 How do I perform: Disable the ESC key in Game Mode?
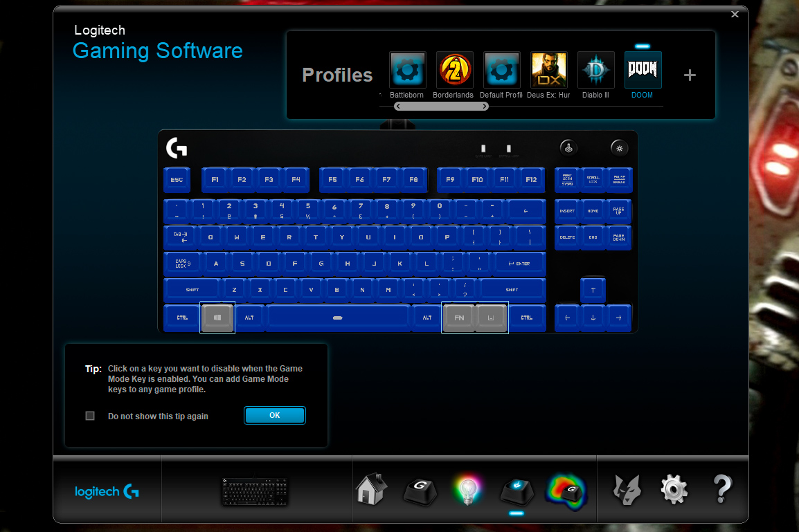tap(177, 180)
